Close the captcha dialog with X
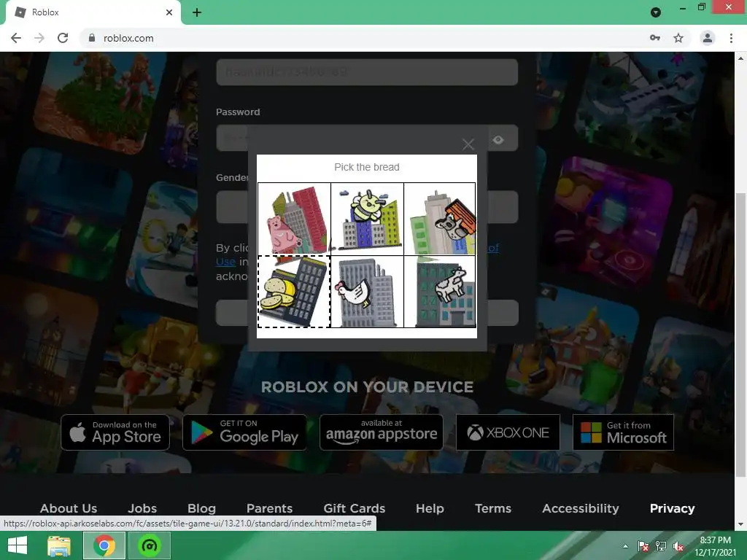The width and height of the screenshot is (747, 560). (468, 144)
